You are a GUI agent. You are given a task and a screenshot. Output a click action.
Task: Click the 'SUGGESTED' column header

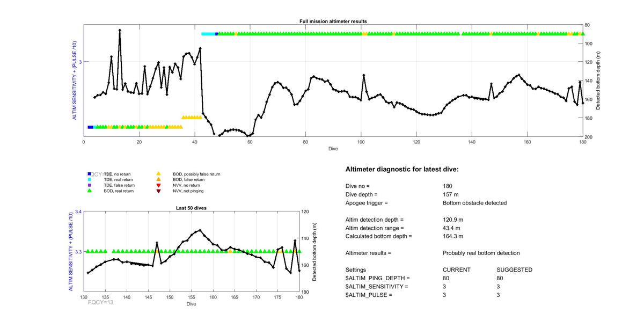point(515,269)
